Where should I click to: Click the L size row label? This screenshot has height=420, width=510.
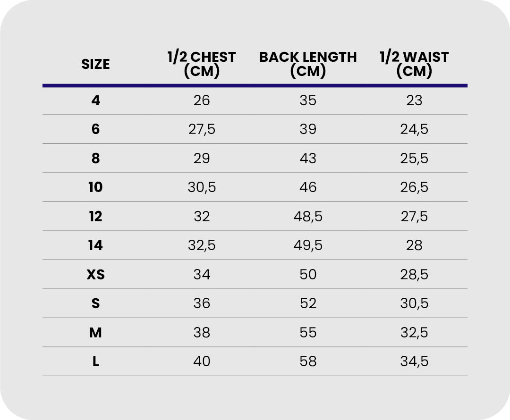coord(95,361)
